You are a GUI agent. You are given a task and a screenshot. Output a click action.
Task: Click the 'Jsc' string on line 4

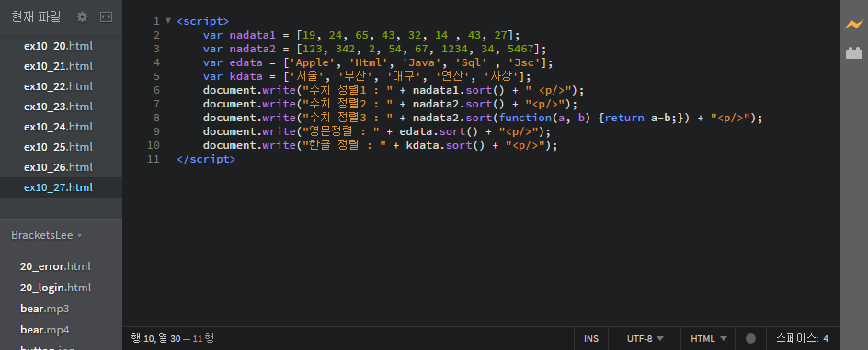pyautogui.click(x=524, y=62)
